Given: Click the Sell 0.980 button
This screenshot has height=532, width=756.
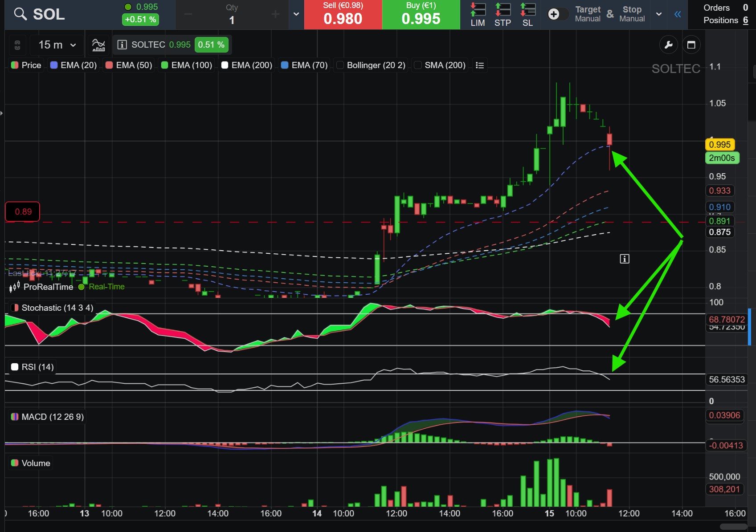Looking at the screenshot, I should (343, 15).
